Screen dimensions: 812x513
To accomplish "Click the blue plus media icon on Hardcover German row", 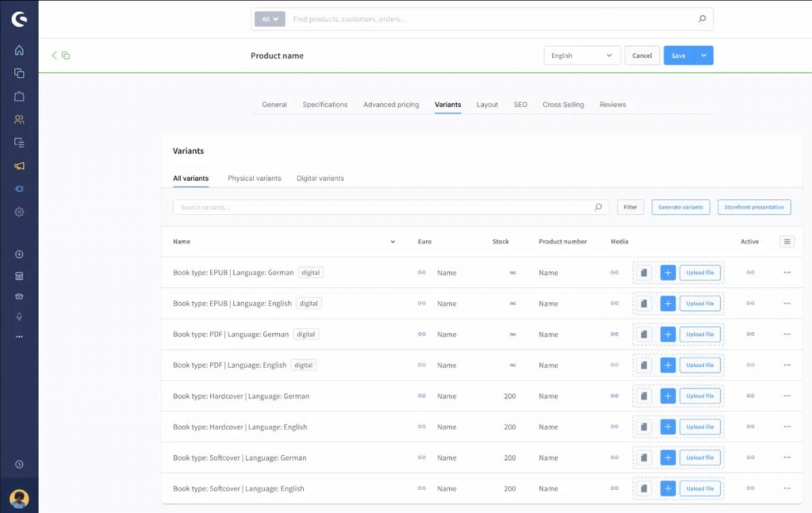I will 667,396.
